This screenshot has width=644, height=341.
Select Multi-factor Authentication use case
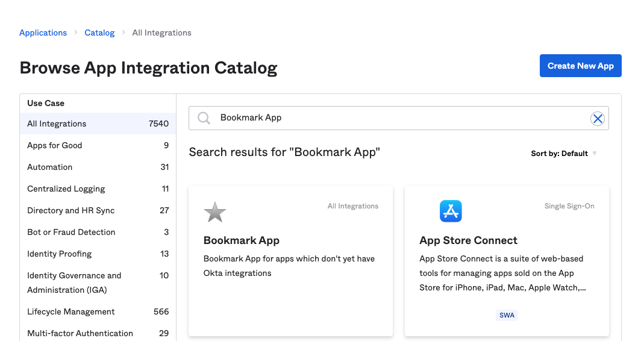tap(98, 333)
